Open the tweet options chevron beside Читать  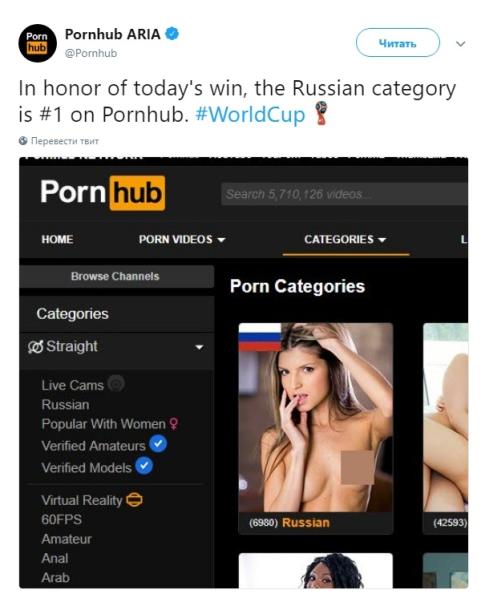coord(461,43)
